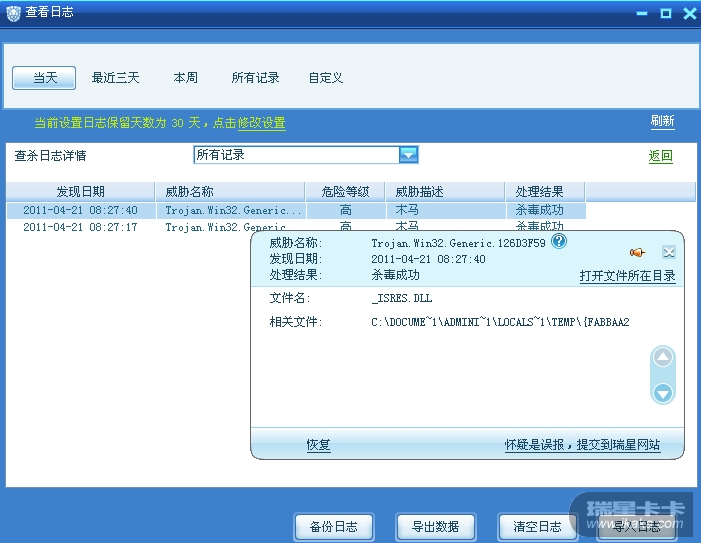Sort by 危险等级 column header
This screenshot has height=543, width=701.
coord(346,192)
